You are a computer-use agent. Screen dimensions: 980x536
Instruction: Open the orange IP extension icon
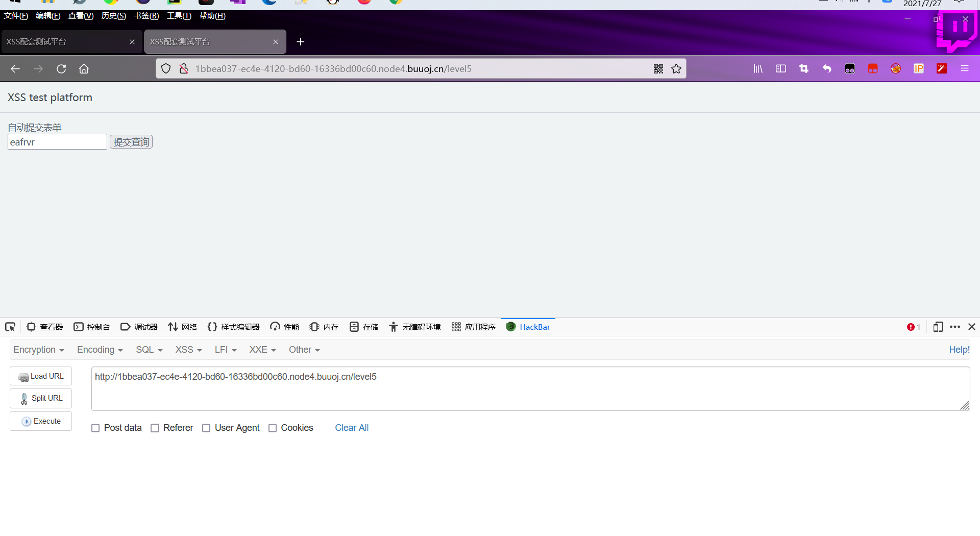click(919, 68)
